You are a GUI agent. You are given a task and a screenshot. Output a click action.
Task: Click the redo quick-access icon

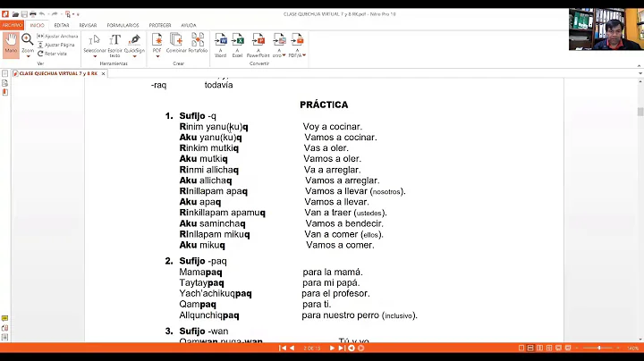pyautogui.click(x=55, y=14)
